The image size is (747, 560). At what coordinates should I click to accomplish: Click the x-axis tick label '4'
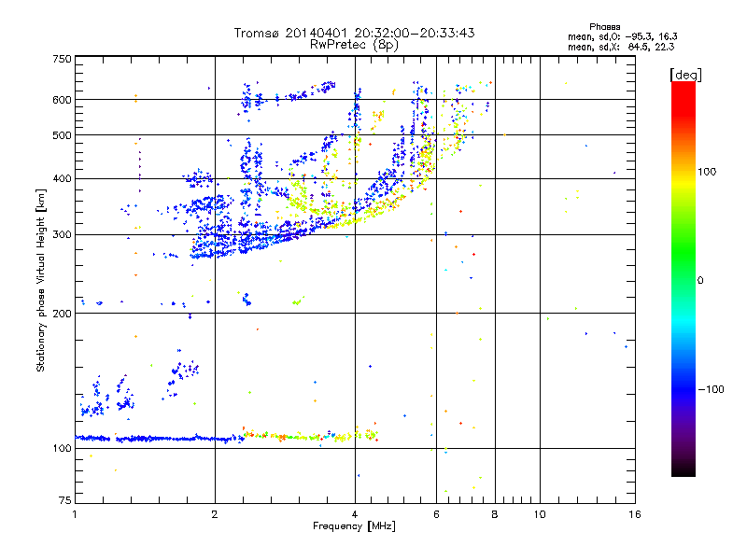(355, 514)
